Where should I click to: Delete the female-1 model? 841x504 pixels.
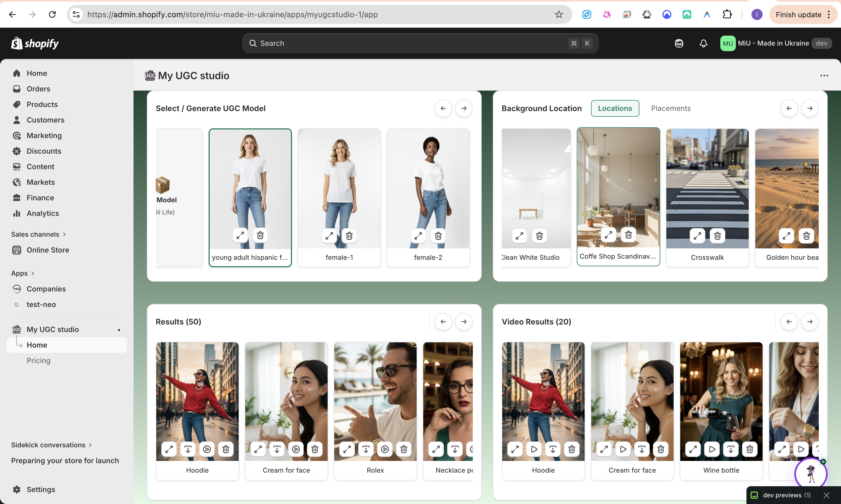pyautogui.click(x=349, y=236)
